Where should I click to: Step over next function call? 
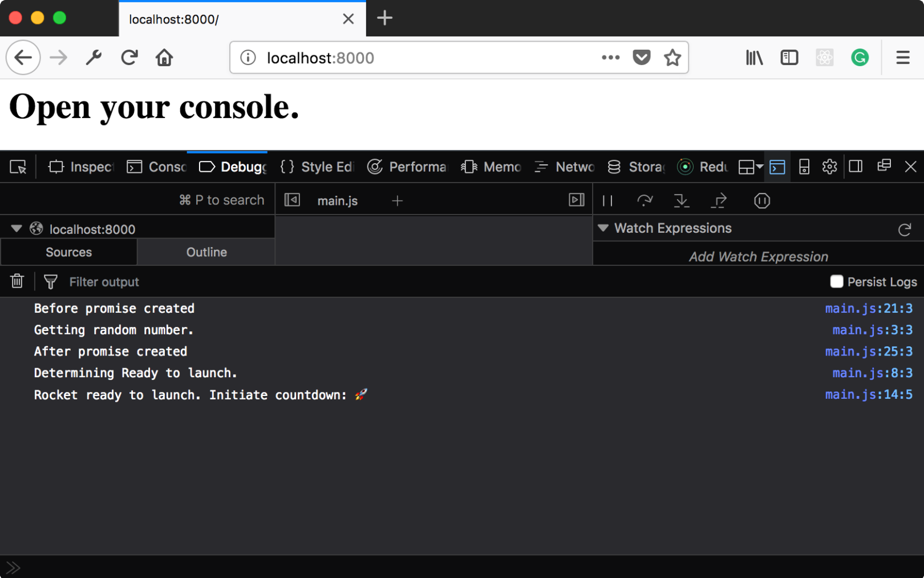tap(645, 201)
